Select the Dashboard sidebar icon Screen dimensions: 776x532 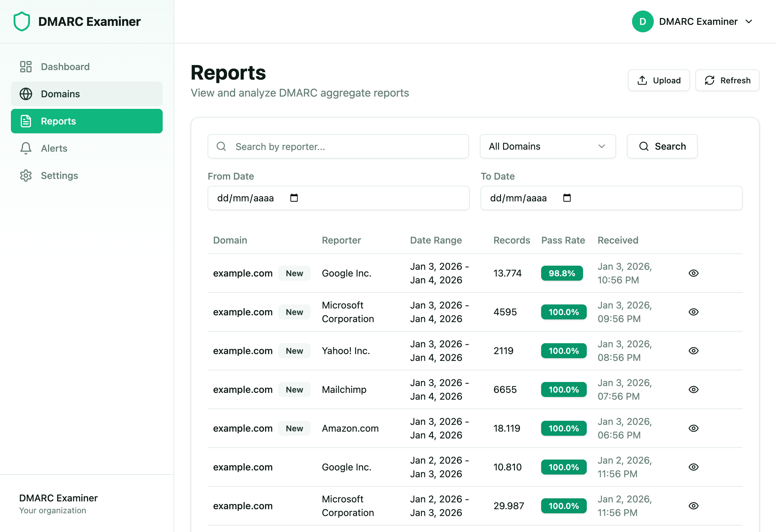pyautogui.click(x=26, y=67)
